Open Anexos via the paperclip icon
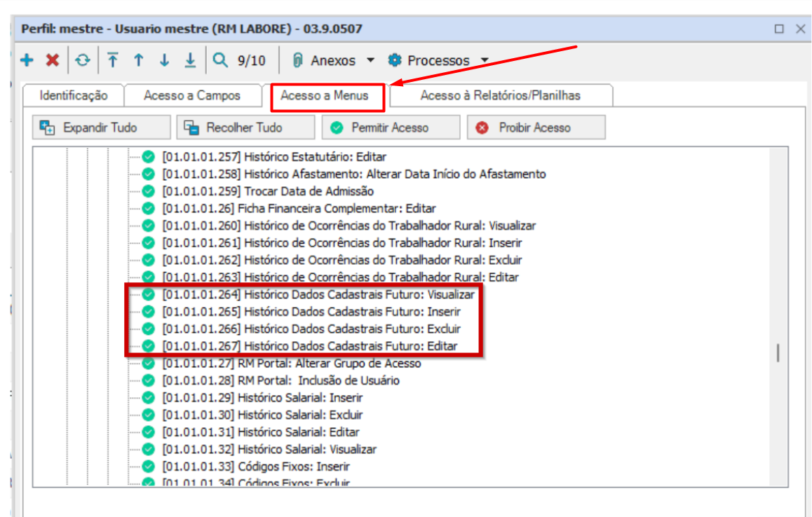The image size is (812, 517). [297, 60]
